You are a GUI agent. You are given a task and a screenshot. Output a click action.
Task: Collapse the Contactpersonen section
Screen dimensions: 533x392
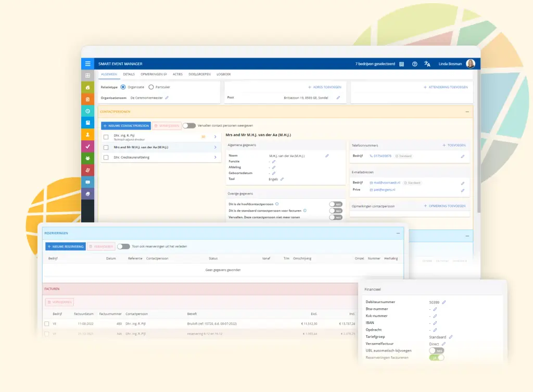467,111
